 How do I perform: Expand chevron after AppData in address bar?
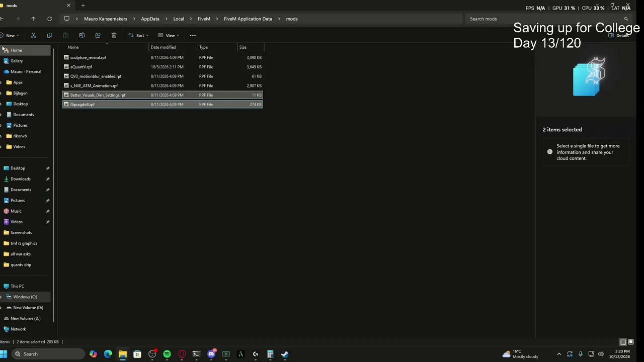[x=166, y=19]
